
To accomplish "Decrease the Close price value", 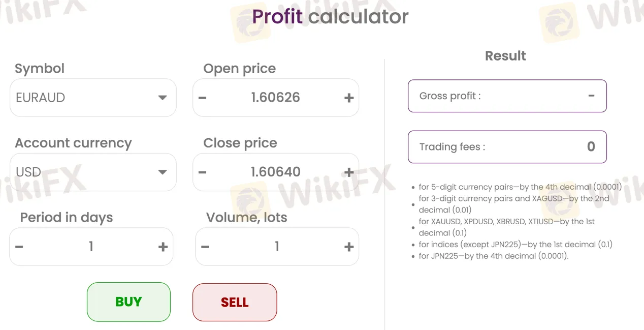I will (202, 172).
